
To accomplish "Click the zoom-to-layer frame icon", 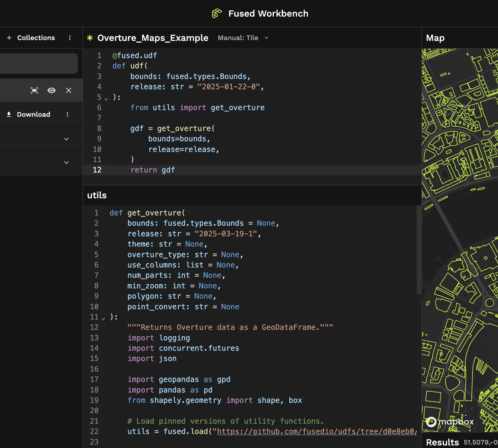I will (x=34, y=90).
